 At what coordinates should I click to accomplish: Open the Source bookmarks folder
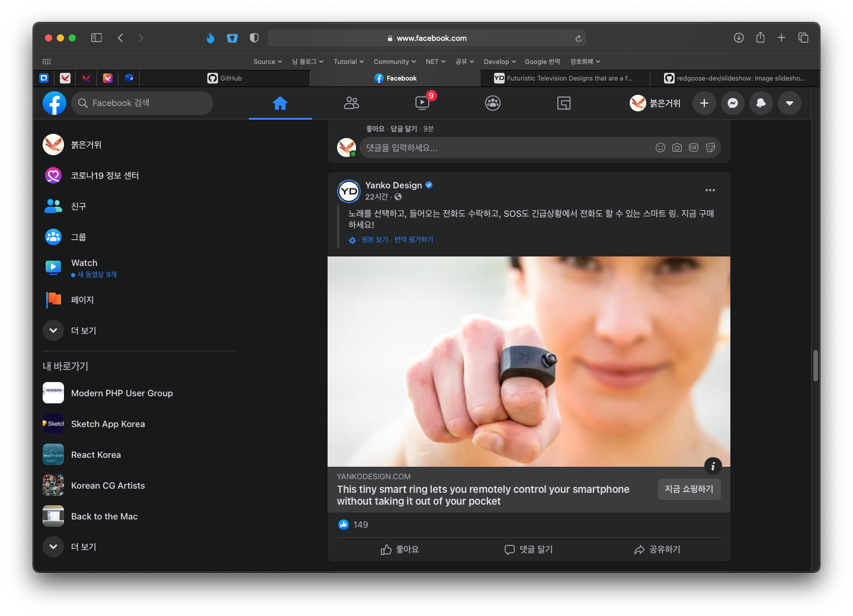coord(268,62)
